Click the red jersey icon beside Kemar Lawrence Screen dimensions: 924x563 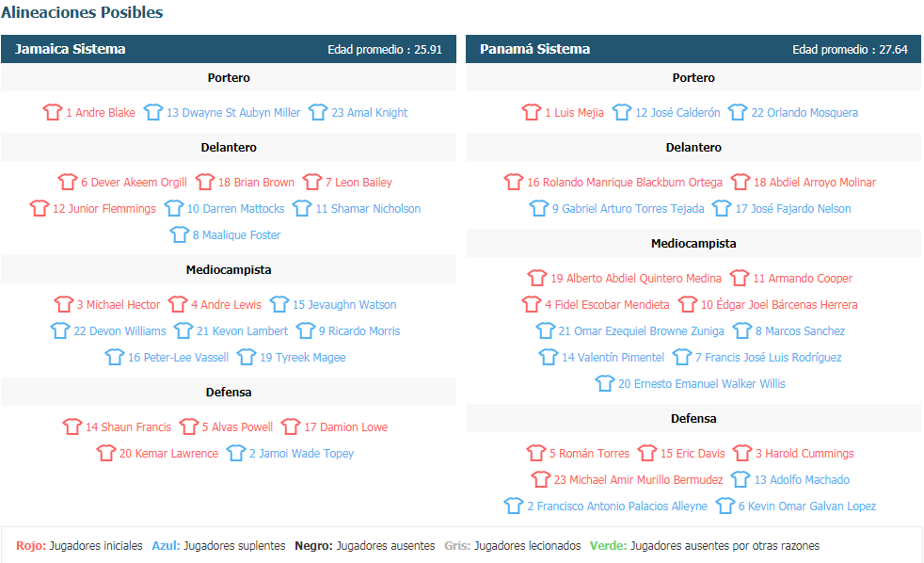(106, 453)
